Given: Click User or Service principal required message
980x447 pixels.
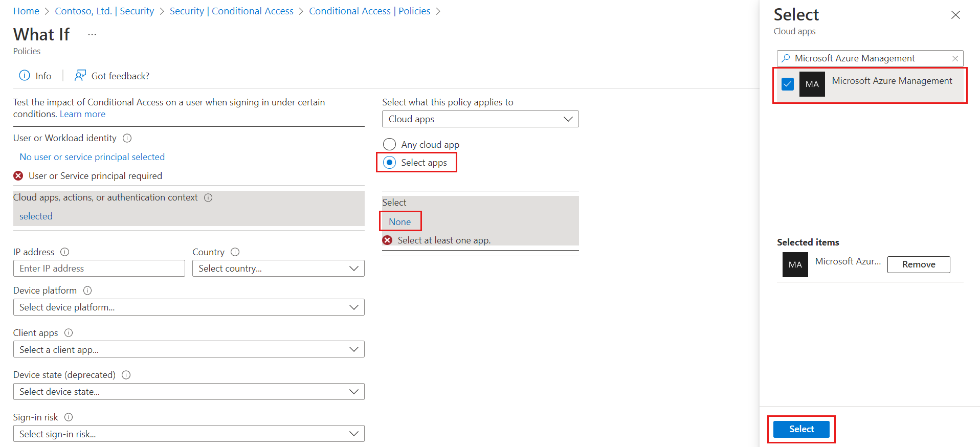Looking at the screenshot, I should 95,176.
